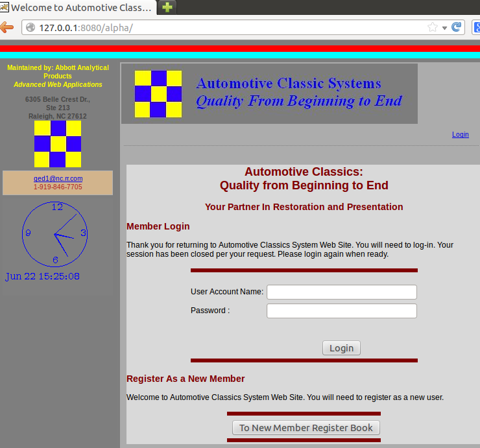Click the globe site identity icon
The image size is (480, 448).
[30, 28]
